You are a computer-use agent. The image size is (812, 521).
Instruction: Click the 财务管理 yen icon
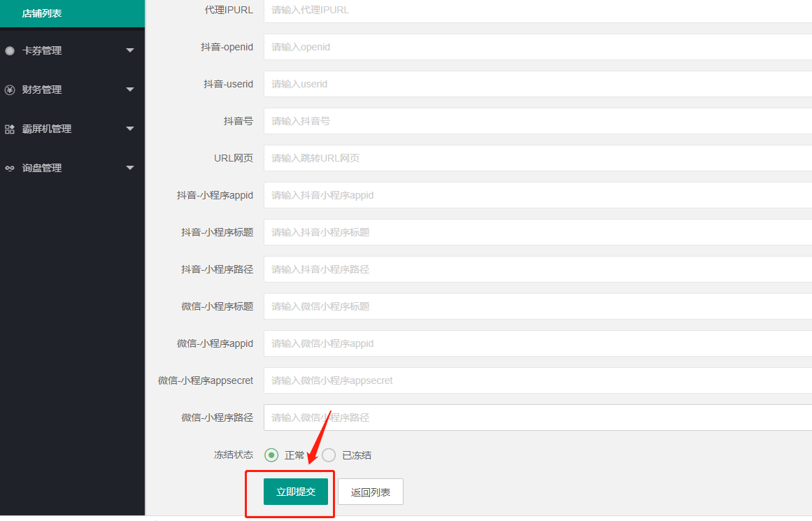pos(10,90)
